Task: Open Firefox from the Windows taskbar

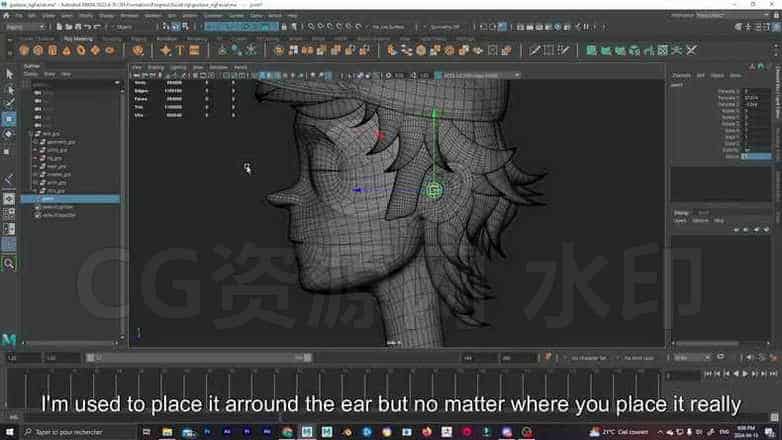Action: (x=426, y=432)
